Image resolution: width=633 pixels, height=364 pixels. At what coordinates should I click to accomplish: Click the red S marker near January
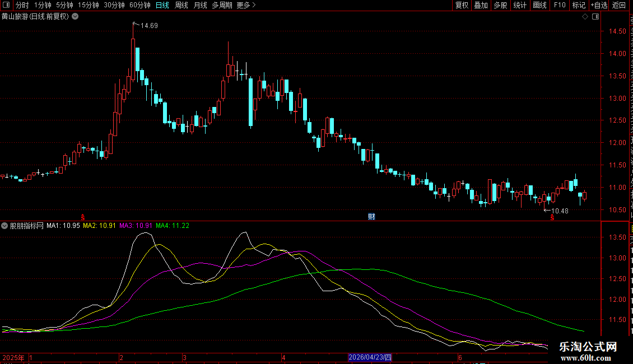coord(83,217)
